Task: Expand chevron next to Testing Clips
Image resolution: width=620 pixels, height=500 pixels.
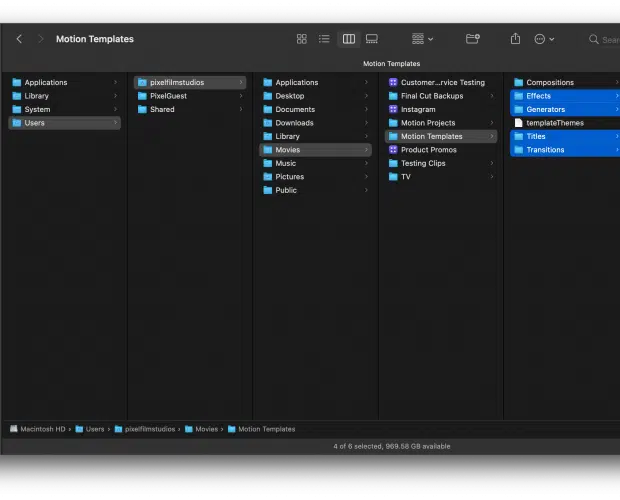Action: [x=492, y=163]
